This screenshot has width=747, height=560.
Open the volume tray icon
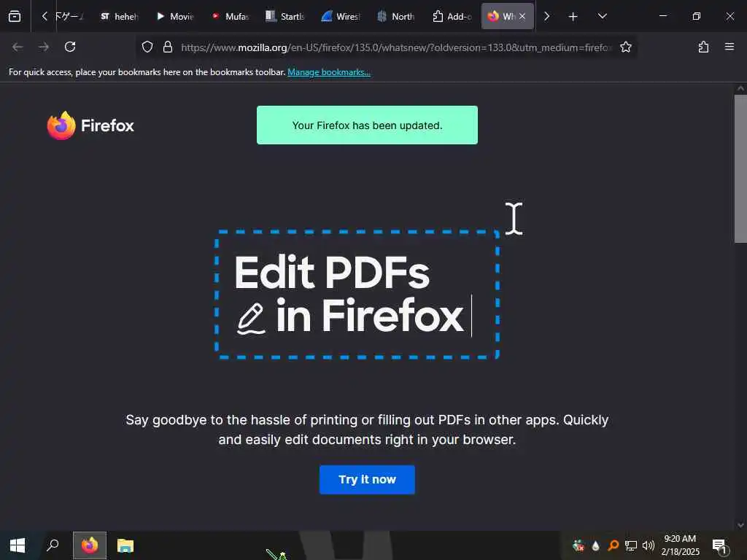(648, 545)
